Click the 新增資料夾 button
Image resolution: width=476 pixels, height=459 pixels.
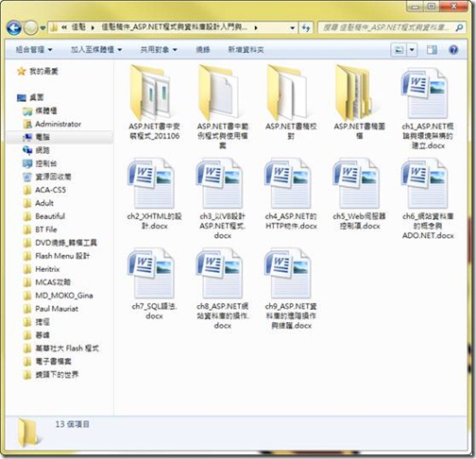coord(246,50)
